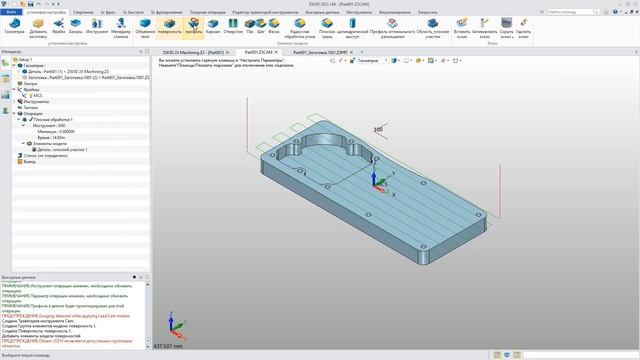This screenshot has height=360, width=640.
Task: Expand the Деталь Part001 tree node
Action: (x=19, y=71)
